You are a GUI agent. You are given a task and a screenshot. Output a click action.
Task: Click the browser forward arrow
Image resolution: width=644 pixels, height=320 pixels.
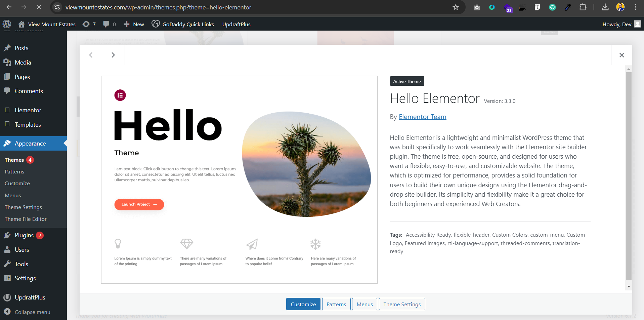coord(24,7)
